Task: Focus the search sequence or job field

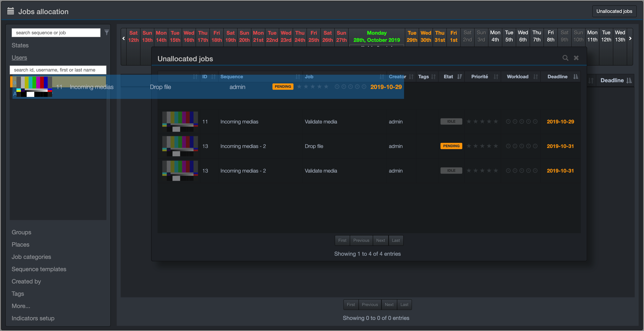Action: (56, 33)
